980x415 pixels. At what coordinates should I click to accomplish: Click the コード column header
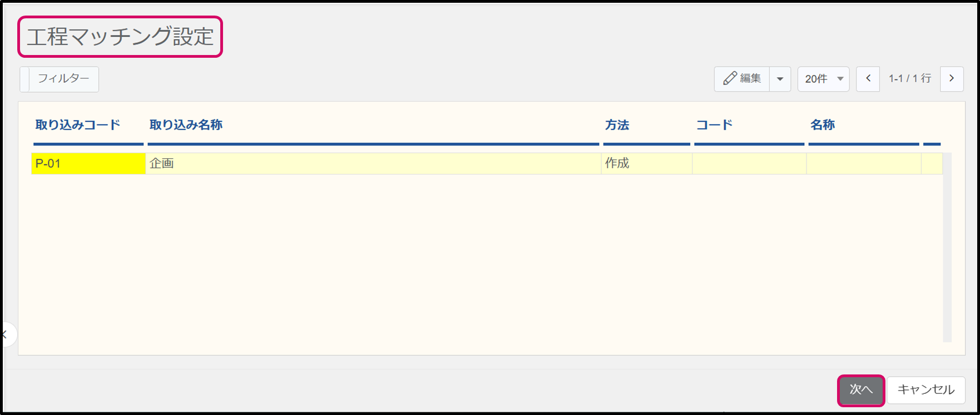click(x=714, y=125)
